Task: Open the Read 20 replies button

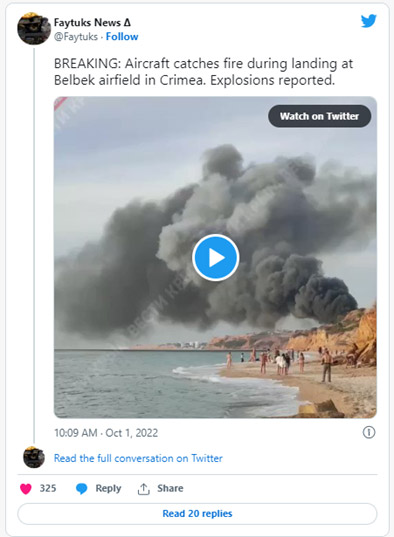Action: (x=197, y=513)
